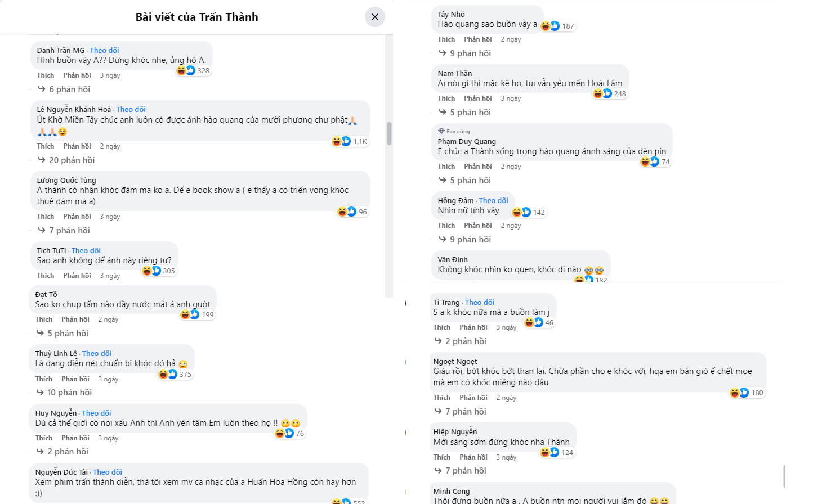The height and width of the screenshot is (504, 831).
Task: Open reactions showing 1,1K on Lê Nguyễn Khánh Hoà comment
Action: click(x=350, y=142)
